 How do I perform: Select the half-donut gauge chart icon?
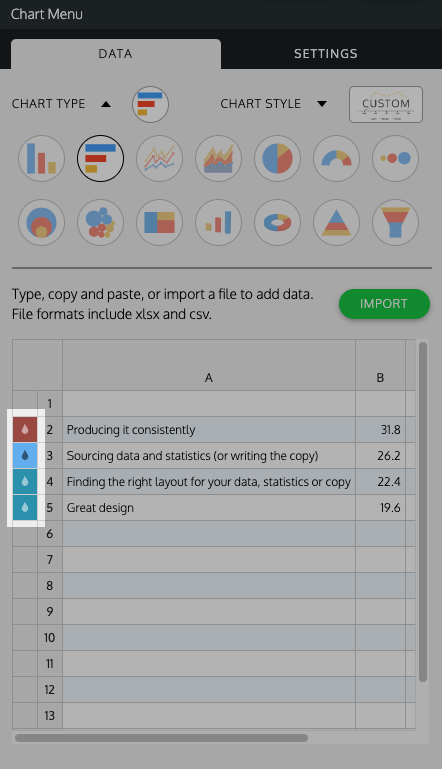pos(337,158)
